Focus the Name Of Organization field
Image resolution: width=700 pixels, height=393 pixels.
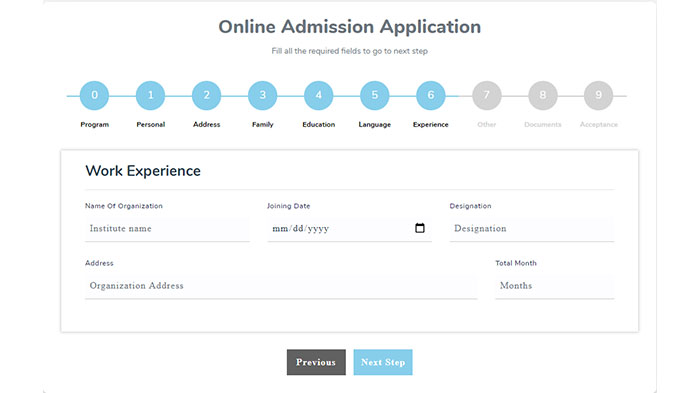coord(167,229)
